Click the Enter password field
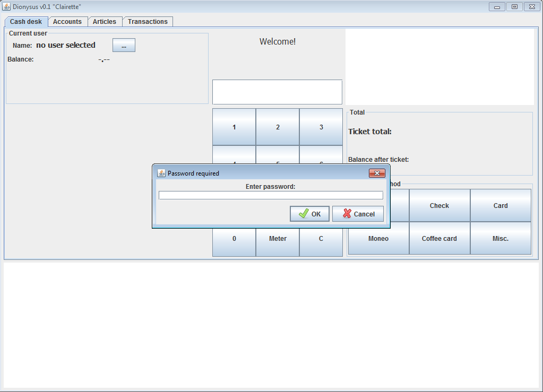The height and width of the screenshot is (392, 543). (271, 196)
